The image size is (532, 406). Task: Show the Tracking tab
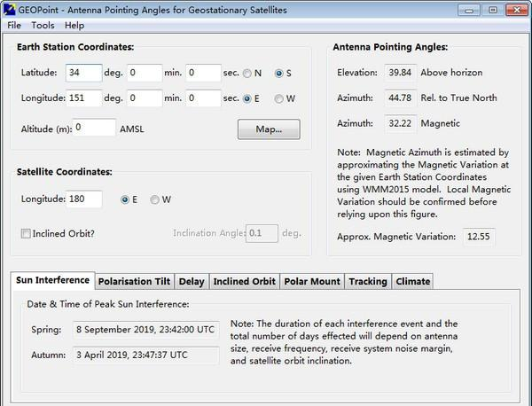(367, 282)
